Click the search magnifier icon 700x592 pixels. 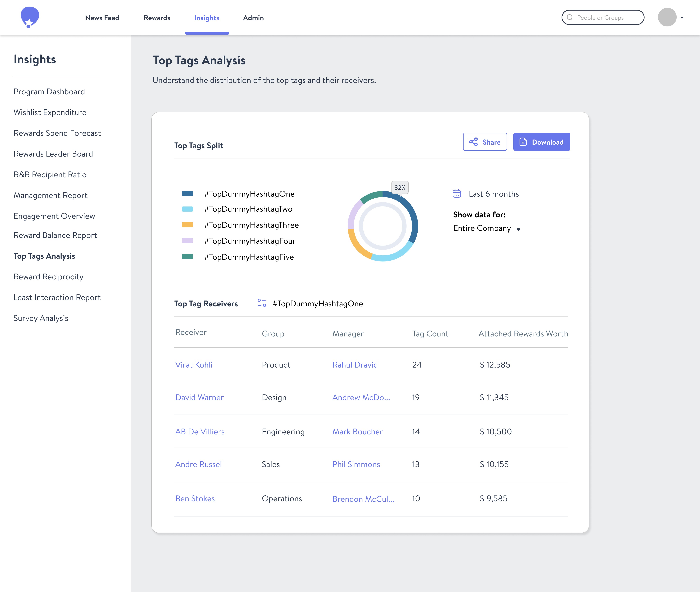tap(570, 17)
